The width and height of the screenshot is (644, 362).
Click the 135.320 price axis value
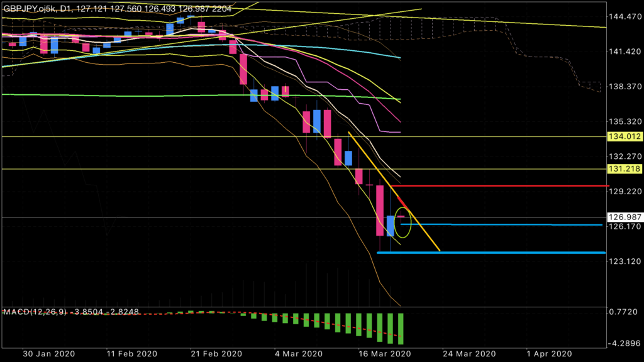(x=625, y=121)
